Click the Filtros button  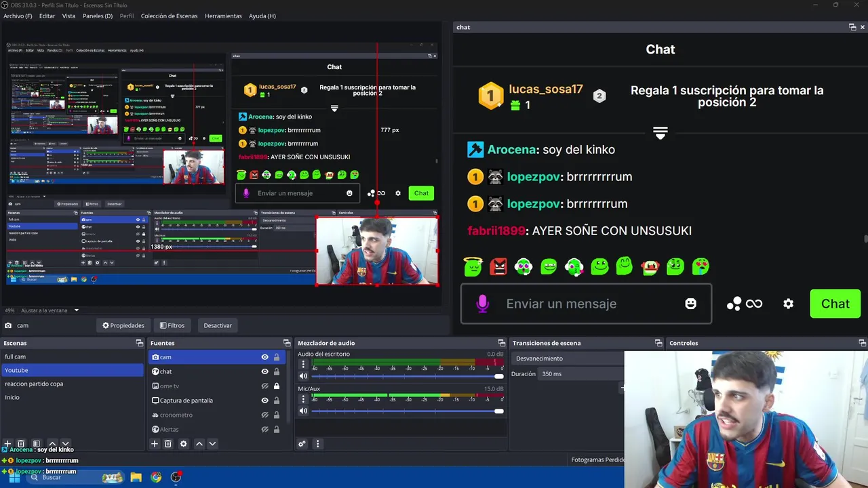point(172,325)
